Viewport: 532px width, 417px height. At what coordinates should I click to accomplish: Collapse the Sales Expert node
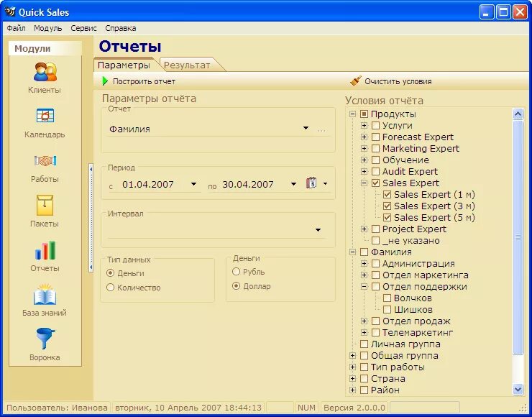[364, 183]
